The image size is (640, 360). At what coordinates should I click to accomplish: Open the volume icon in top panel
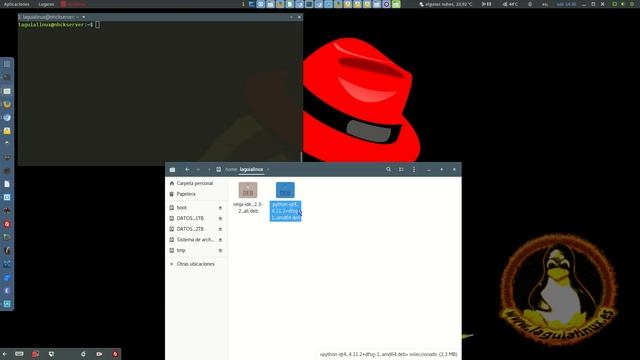[623, 4]
